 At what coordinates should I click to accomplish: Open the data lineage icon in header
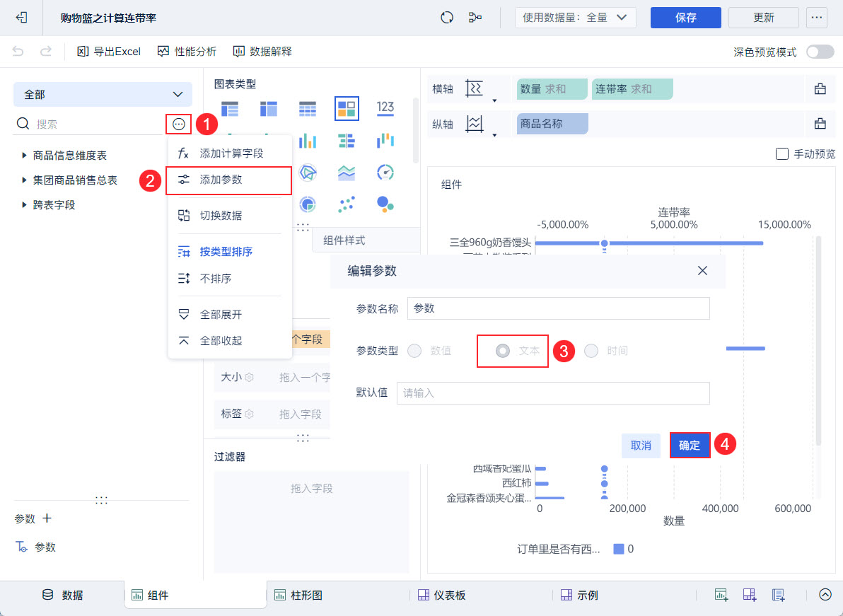coord(475,18)
